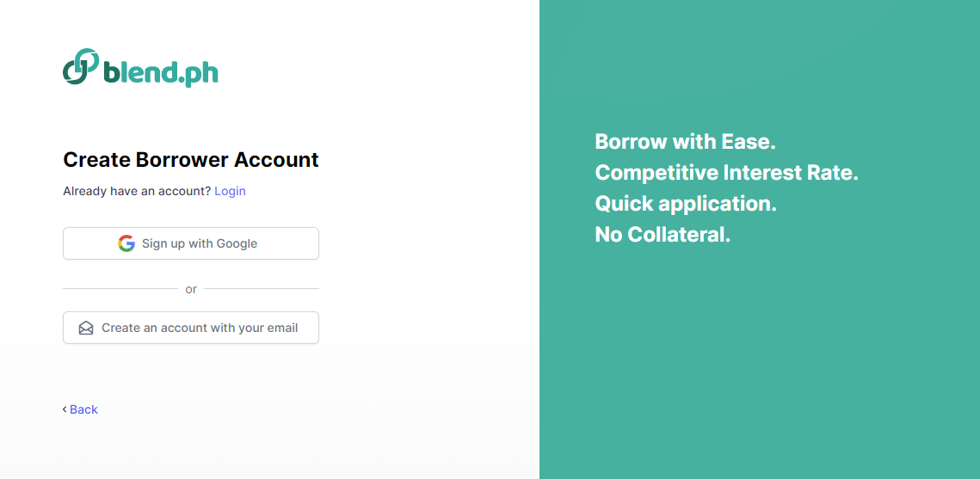
Task: Click the 'Competitive Interest Rate.' tagline
Action: coord(726,172)
